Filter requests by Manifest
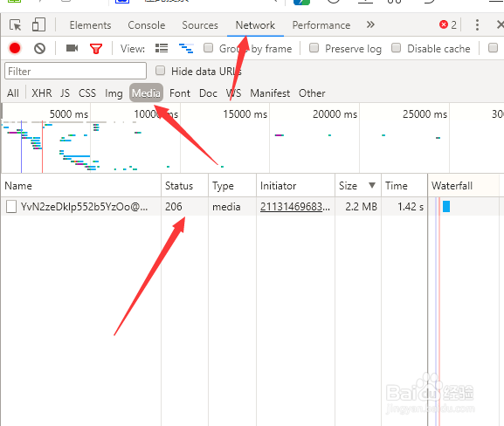 270,93
